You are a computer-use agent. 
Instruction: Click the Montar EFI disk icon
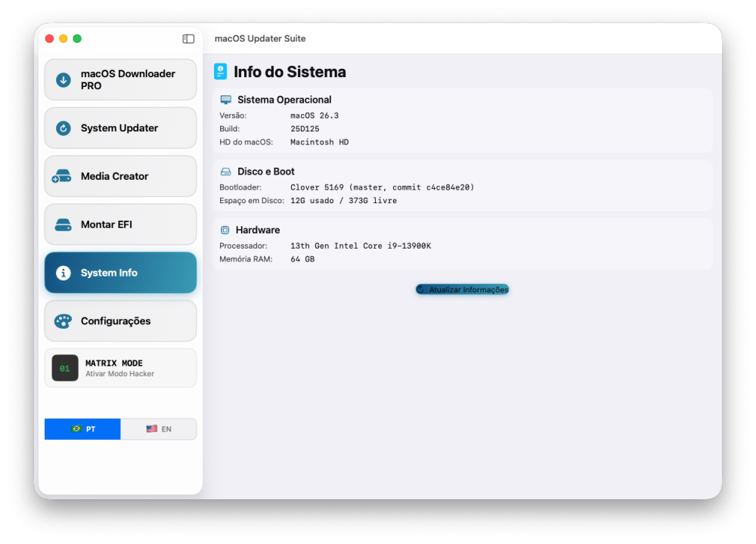[64, 224]
